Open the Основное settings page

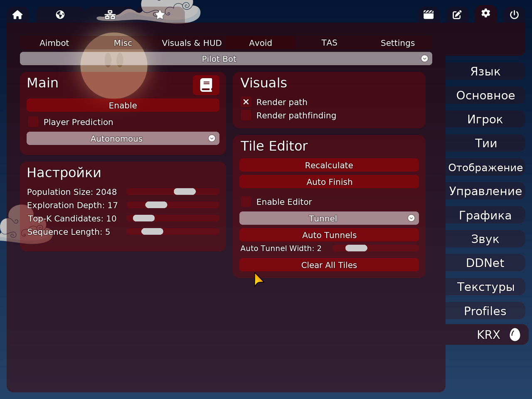(485, 96)
